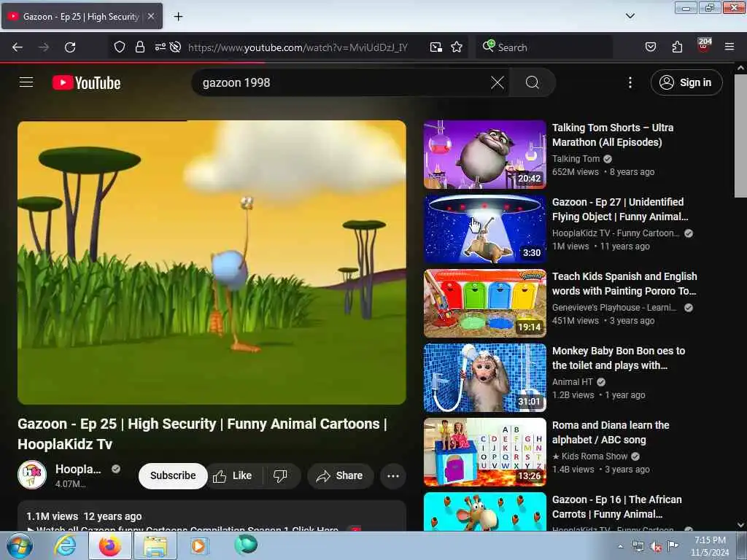Screen dimensions: 747x560
Task: Focus the Firefox Search field
Action: pyautogui.click(x=543, y=47)
